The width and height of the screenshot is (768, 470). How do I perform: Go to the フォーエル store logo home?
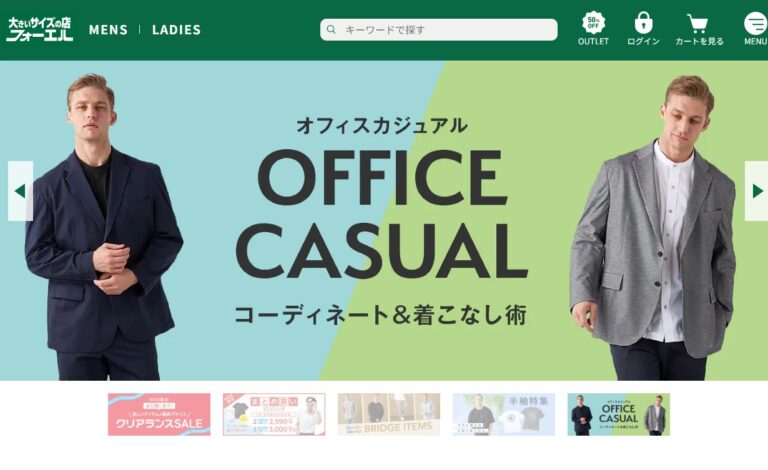40,29
